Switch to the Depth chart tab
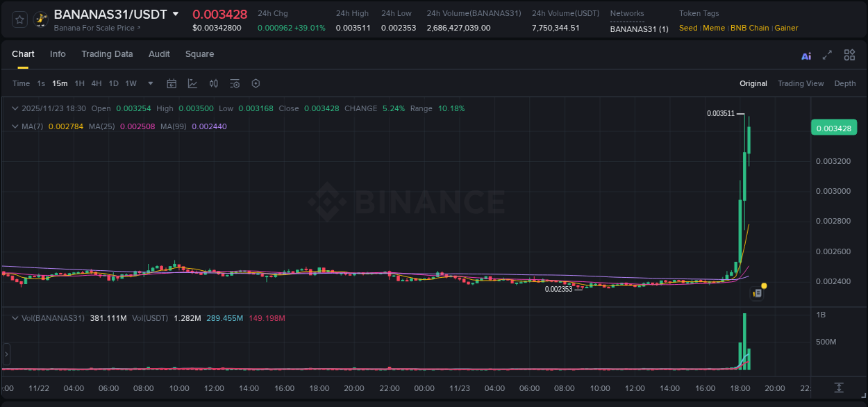 pos(844,83)
